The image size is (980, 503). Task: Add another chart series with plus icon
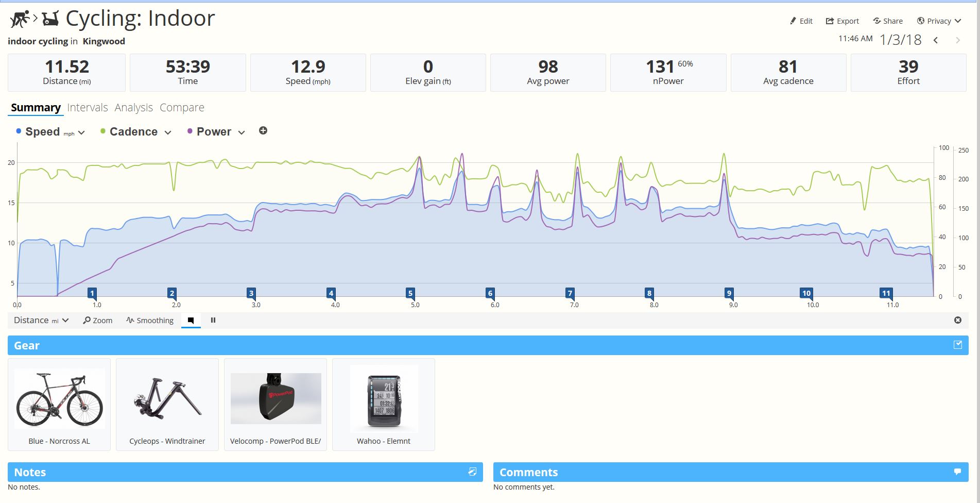click(263, 131)
